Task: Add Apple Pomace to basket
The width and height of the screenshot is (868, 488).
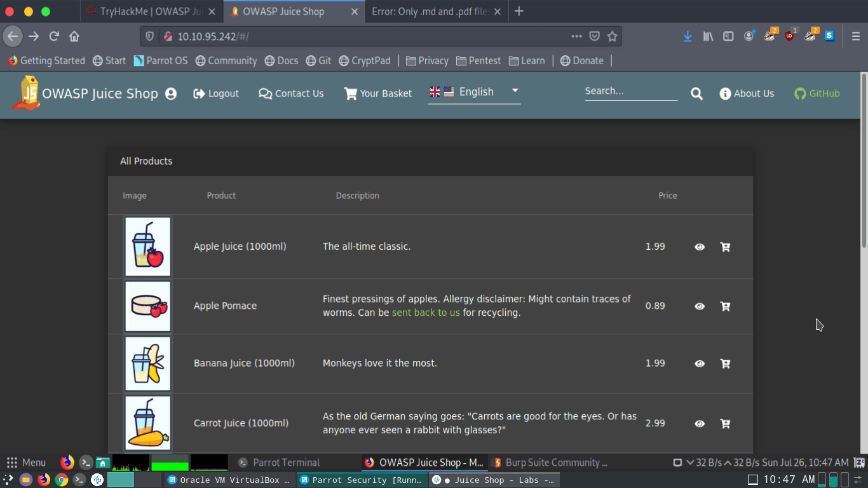Action: pos(725,306)
